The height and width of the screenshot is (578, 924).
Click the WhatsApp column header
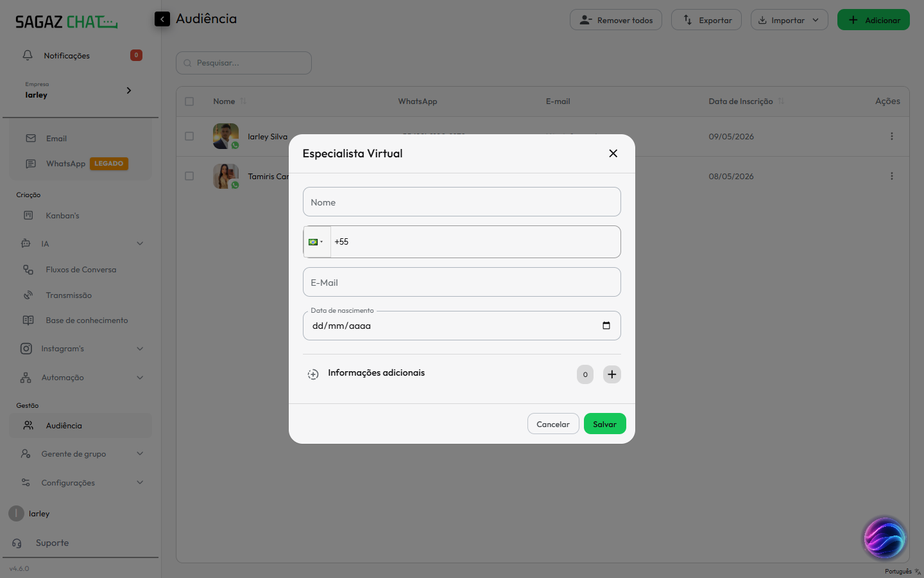pyautogui.click(x=417, y=101)
